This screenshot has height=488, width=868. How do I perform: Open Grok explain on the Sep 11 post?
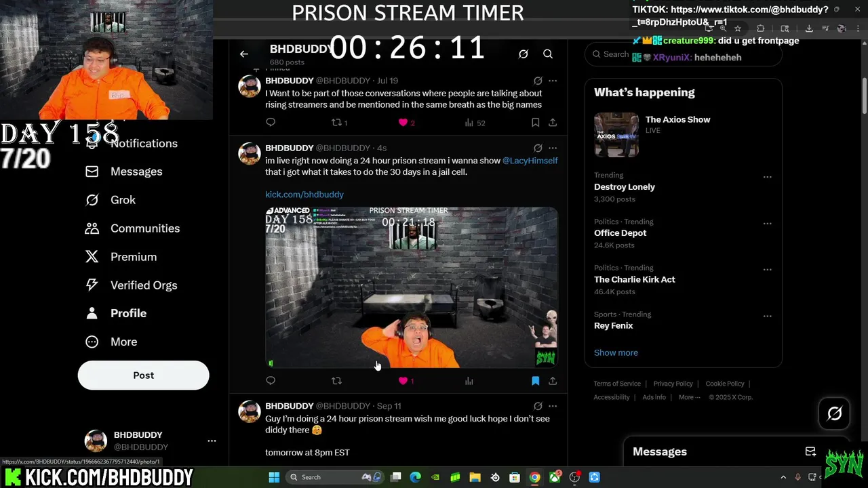[x=538, y=406]
